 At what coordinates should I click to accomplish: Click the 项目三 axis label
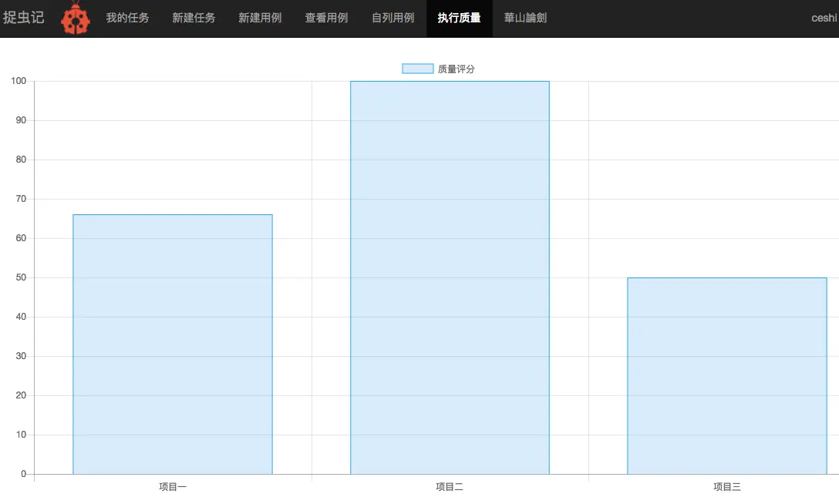[727, 487]
